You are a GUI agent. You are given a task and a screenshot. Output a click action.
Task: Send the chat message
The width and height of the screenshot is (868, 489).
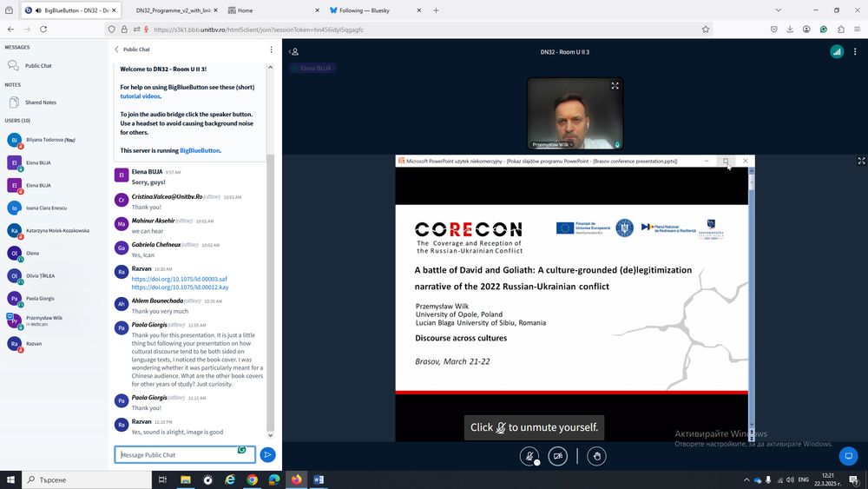pos(267,454)
